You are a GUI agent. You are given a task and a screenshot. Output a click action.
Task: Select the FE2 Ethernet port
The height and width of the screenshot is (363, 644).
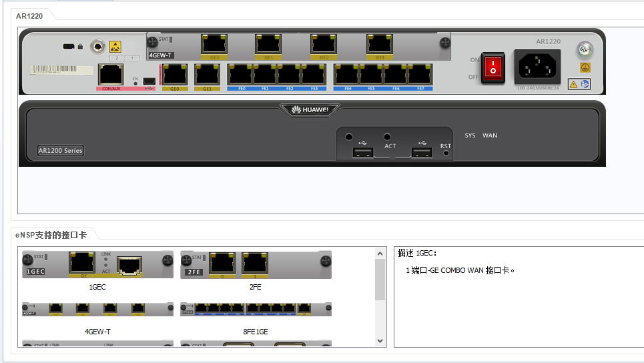tap(289, 75)
